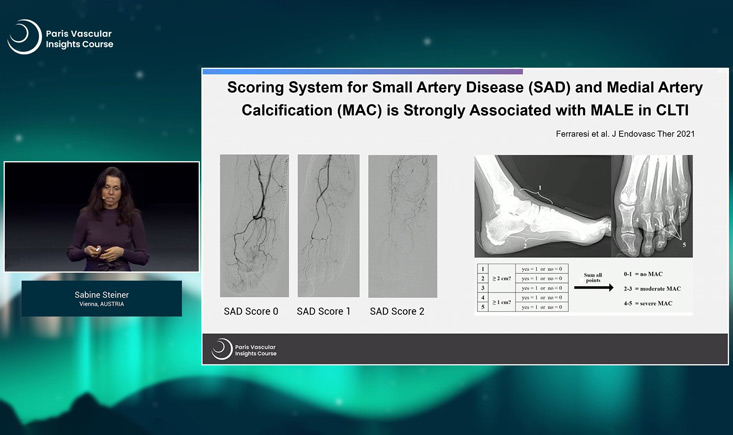Click the 'Sum all points' arrow
733x435 pixels.
[594, 287]
